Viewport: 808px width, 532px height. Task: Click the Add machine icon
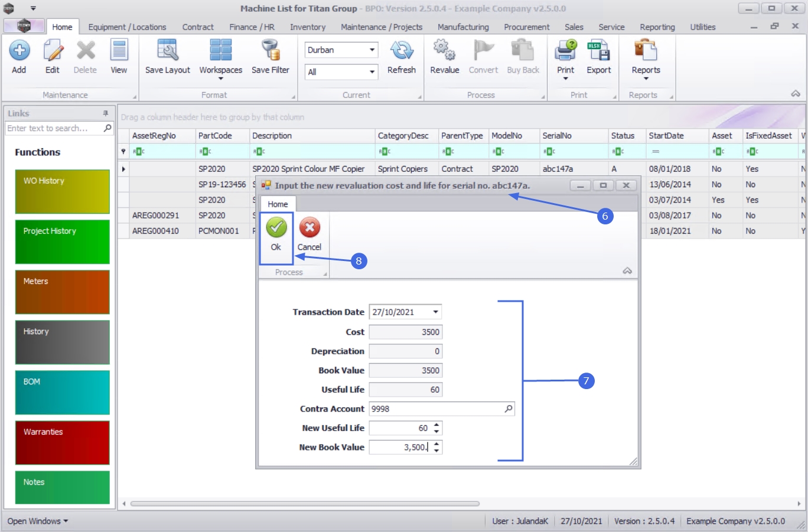tap(19, 51)
